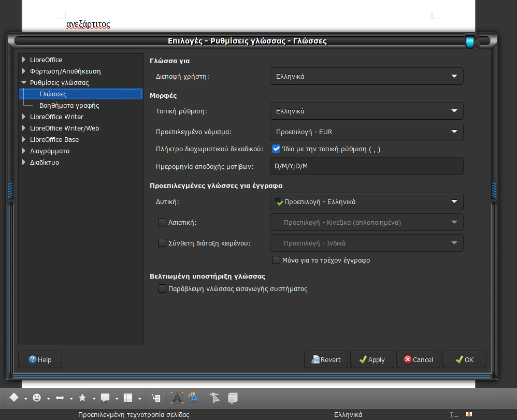The width and height of the screenshot is (517, 420).
Task: Select the callout speech bubble tool
Action: 105,398
